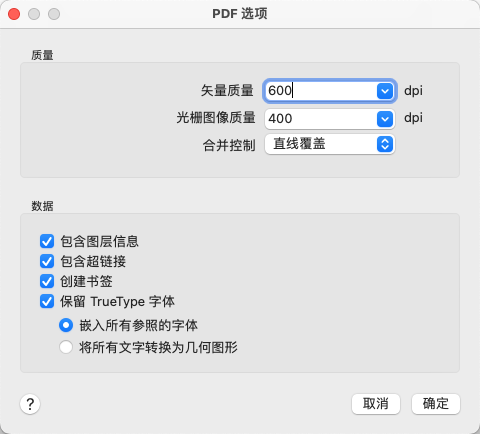
Task: Toggle the 保留 TrueType 字体 checkbox
Action: [47, 302]
